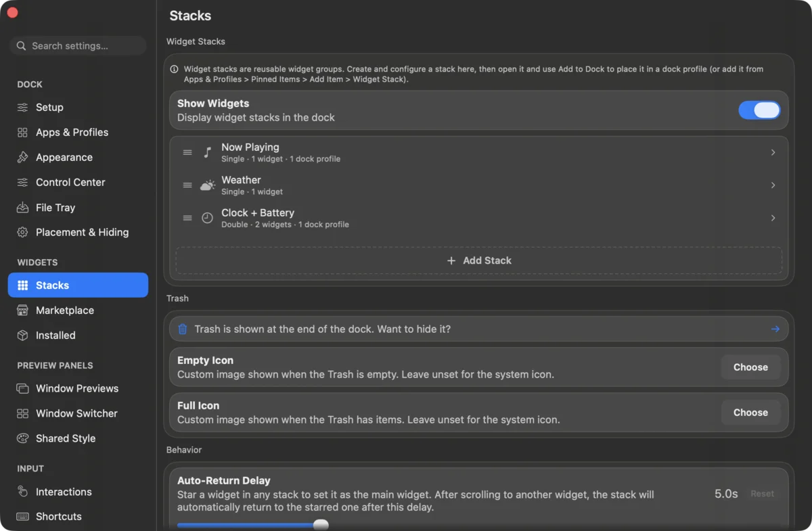
Task: Click the Installed box icon
Action: [x=23, y=336]
